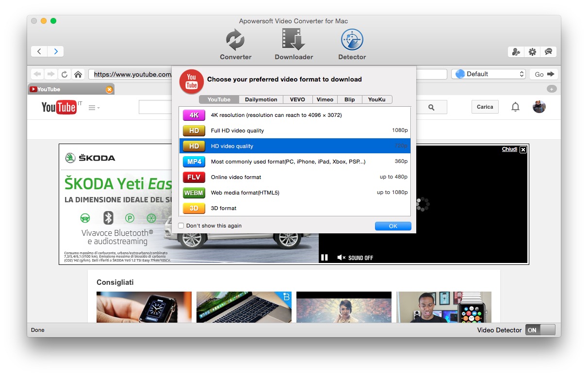Open the Downloader section
Viewport: 588px width, 376px height.
tap(294, 45)
